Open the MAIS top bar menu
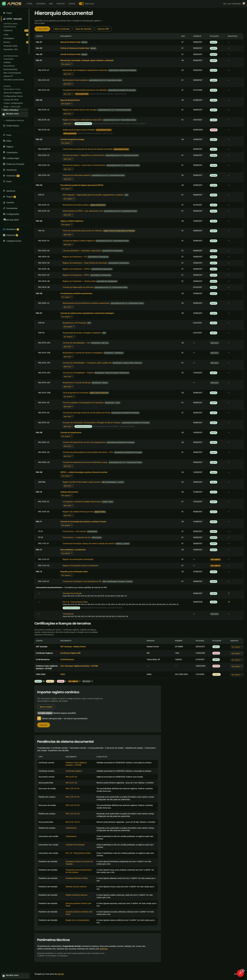Screen dimensions: 247x980 (51, 3)
